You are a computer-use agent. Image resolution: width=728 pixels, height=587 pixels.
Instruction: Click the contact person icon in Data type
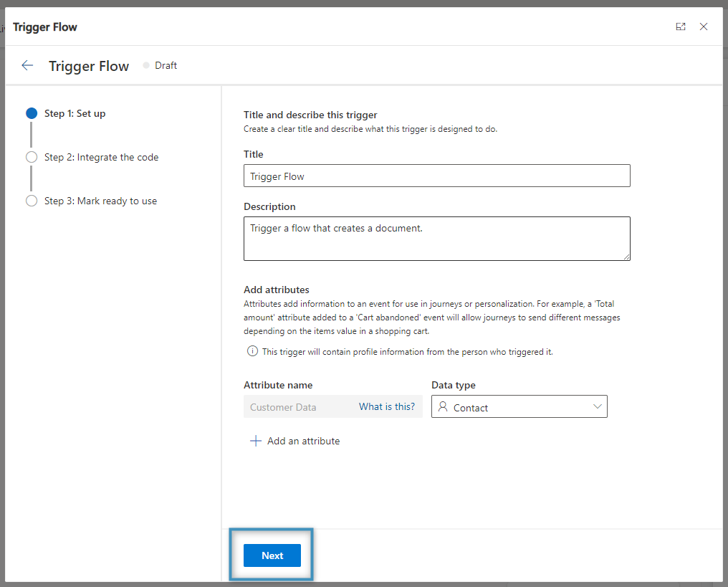point(443,407)
